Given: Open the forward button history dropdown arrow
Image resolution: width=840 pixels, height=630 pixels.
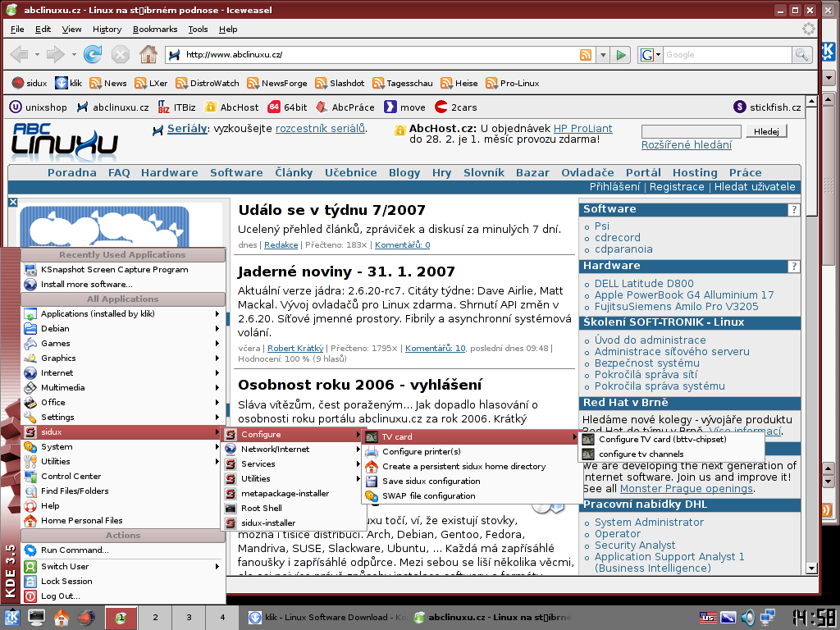Looking at the screenshot, I should (73, 54).
